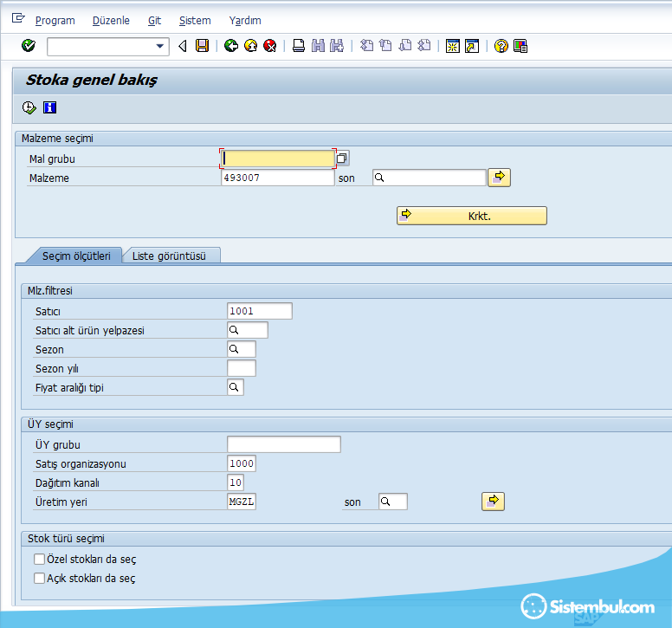This screenshot has width=672, height=628.
Task: Click the Find Next binoculars icon
Action: [337, 45]
